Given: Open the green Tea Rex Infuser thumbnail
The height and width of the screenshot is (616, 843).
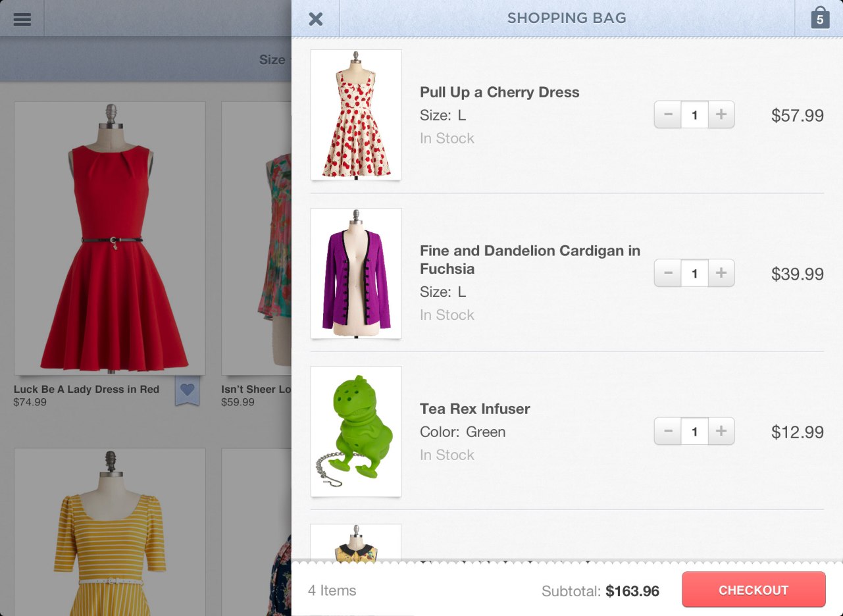Looking at the screenshot, I should [356, 431].
